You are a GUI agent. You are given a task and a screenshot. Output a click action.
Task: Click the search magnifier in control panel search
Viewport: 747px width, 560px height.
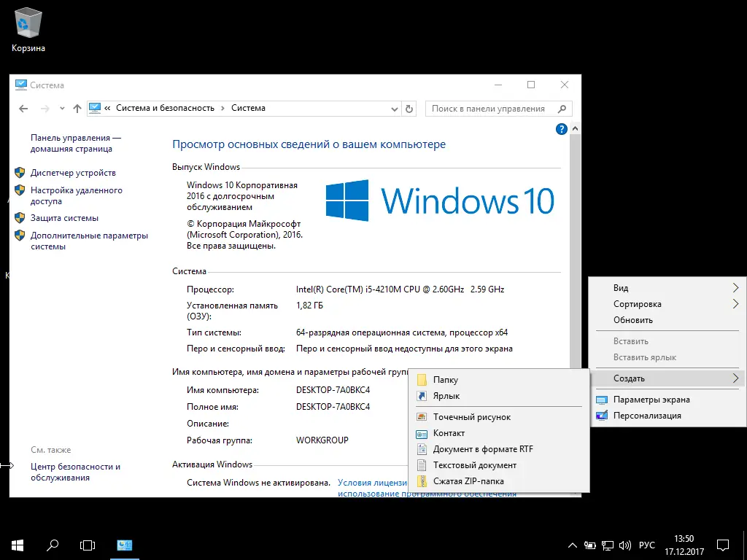[x=562, y=109]
